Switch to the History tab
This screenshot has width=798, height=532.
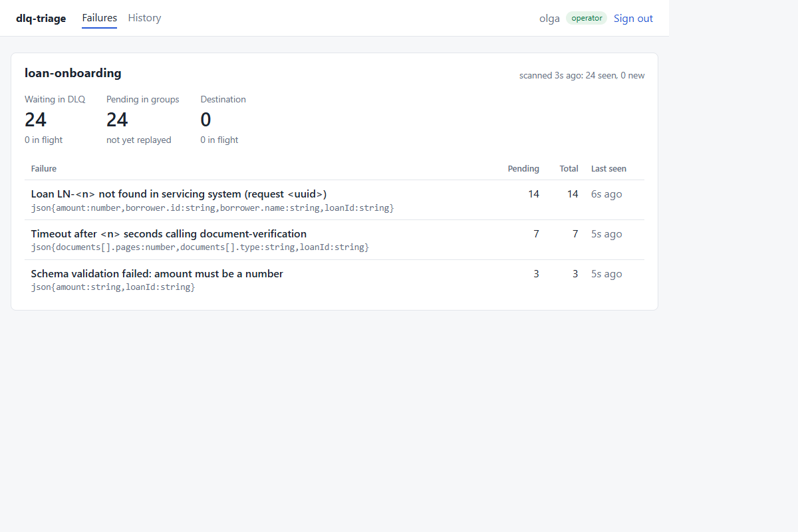pos(144,18)
